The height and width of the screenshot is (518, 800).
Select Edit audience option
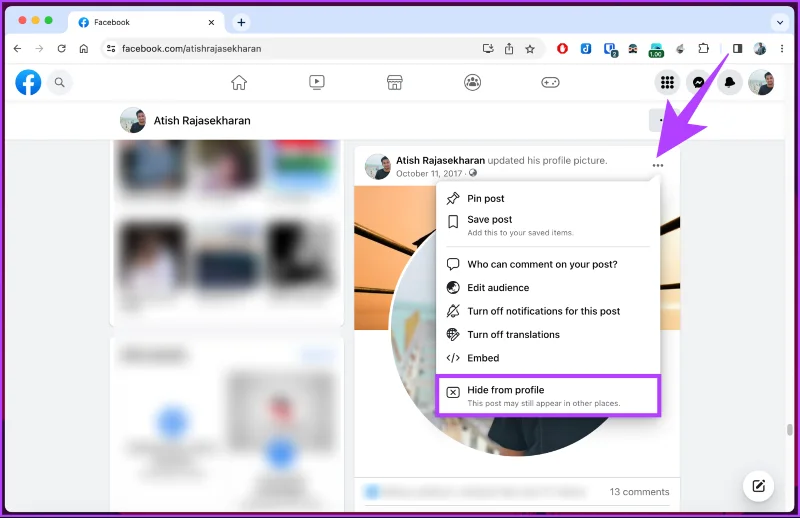click(548, 288)
